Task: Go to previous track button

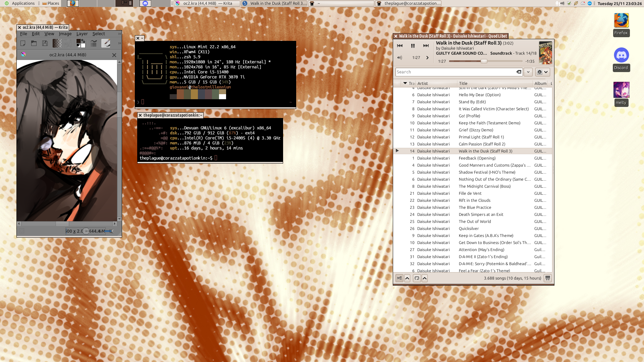Action: tap(400, 46)
